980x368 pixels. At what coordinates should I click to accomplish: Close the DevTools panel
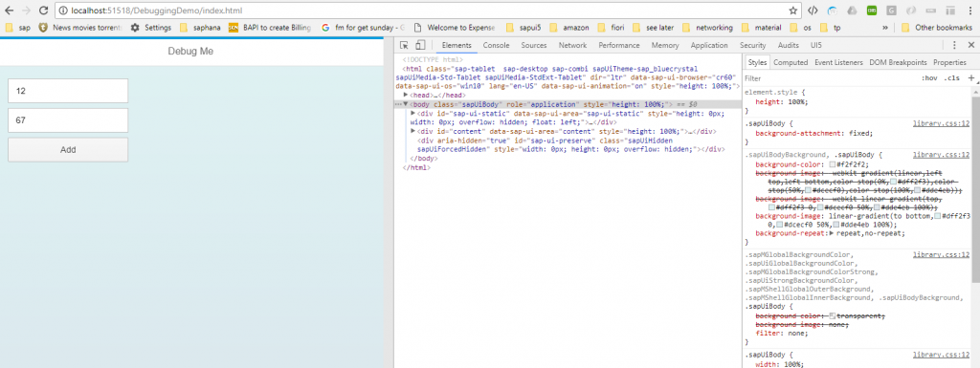pyautogui.click(x=971, y=45)
